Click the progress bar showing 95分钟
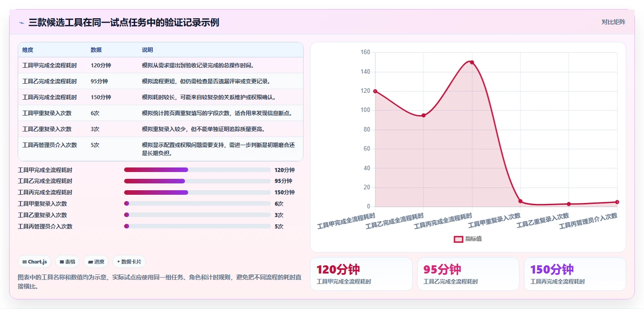 point(197,181)
